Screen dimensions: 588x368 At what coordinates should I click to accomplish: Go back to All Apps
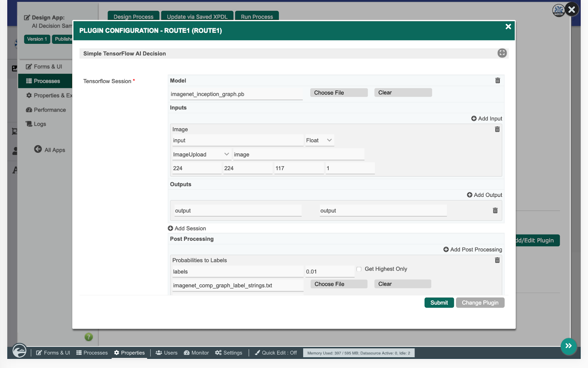coord(50,149)
